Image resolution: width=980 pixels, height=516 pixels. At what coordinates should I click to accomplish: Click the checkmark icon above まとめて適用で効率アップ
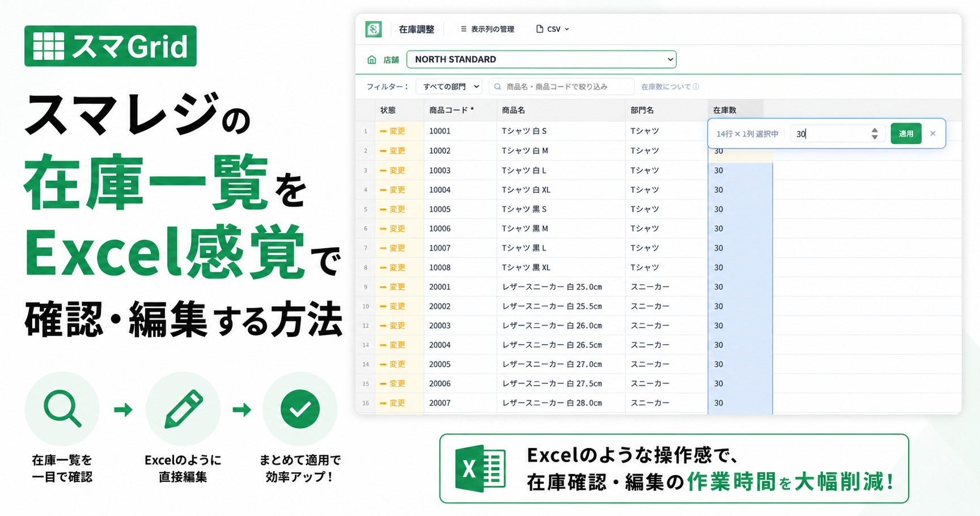pyautogui.click(x=300, y=409)
